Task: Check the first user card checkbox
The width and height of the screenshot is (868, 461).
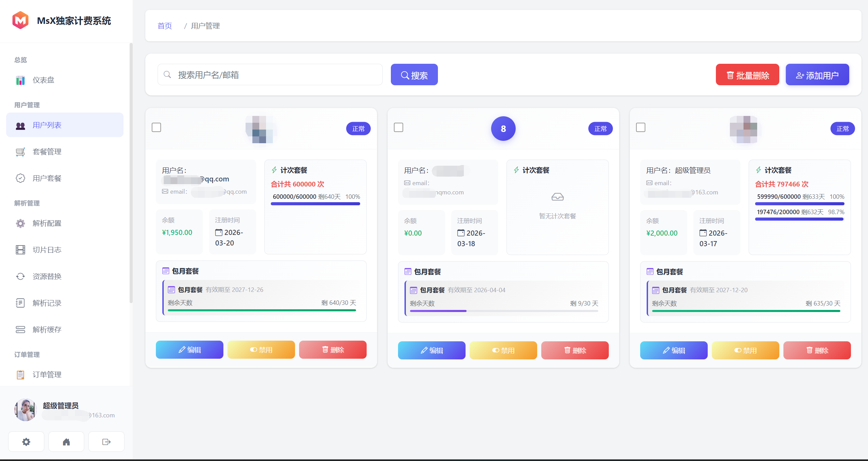Action: [x=156, y=128]
